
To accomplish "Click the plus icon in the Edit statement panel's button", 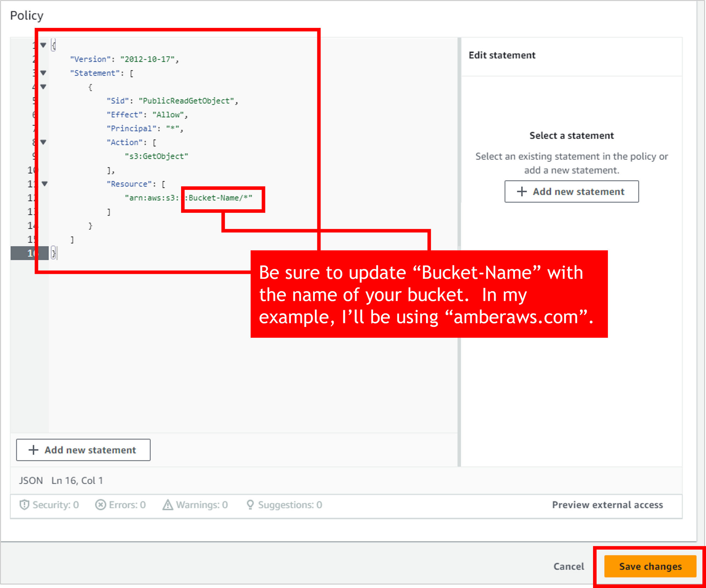I will 522,192.
